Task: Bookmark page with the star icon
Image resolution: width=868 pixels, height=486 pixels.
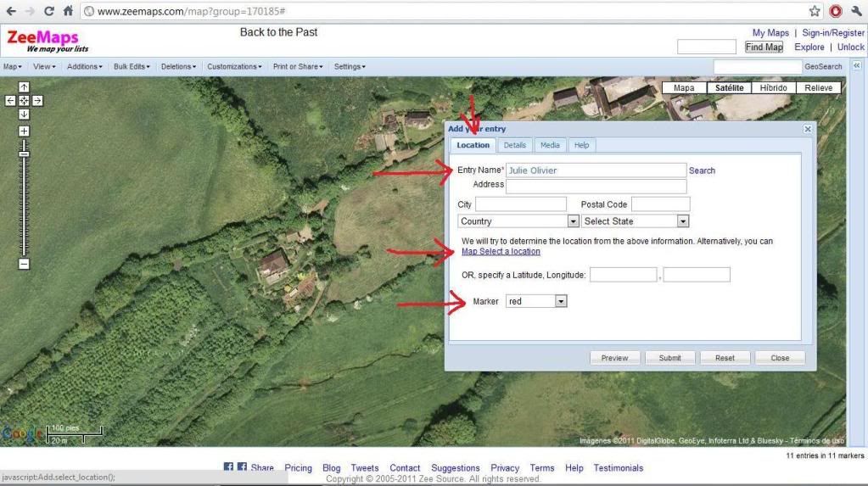Action: [x=815, y=11]
